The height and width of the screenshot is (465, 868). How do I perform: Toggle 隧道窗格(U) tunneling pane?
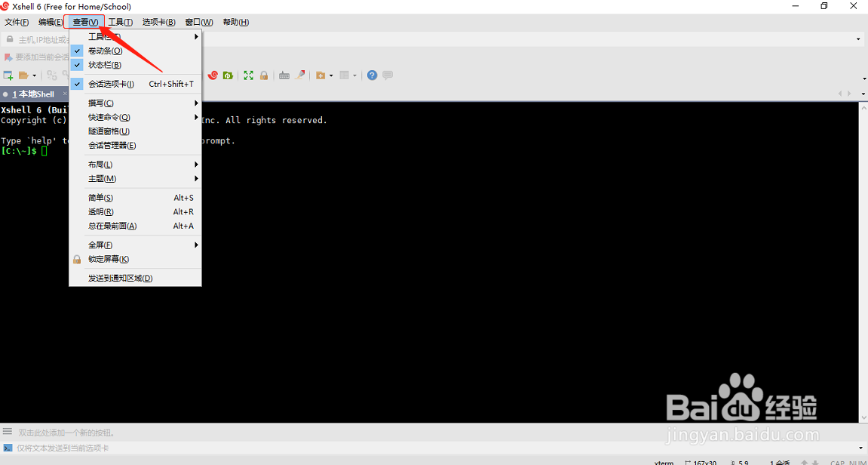135,131
